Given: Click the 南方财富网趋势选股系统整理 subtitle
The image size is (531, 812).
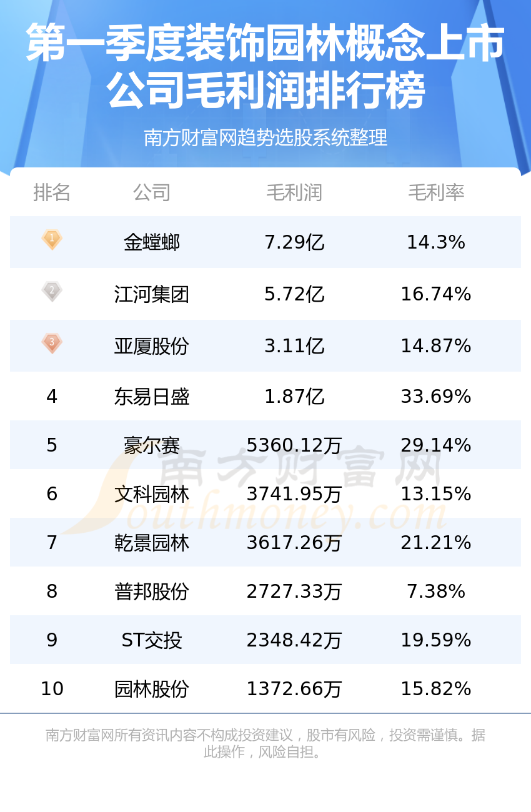Looking at the screenshot, I should click(265, 137).
